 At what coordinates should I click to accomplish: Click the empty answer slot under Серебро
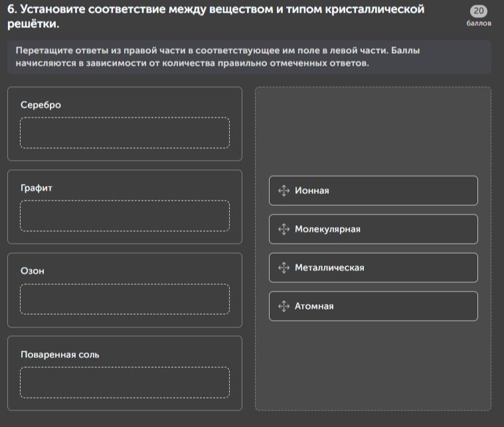click(x=125, y=133)
